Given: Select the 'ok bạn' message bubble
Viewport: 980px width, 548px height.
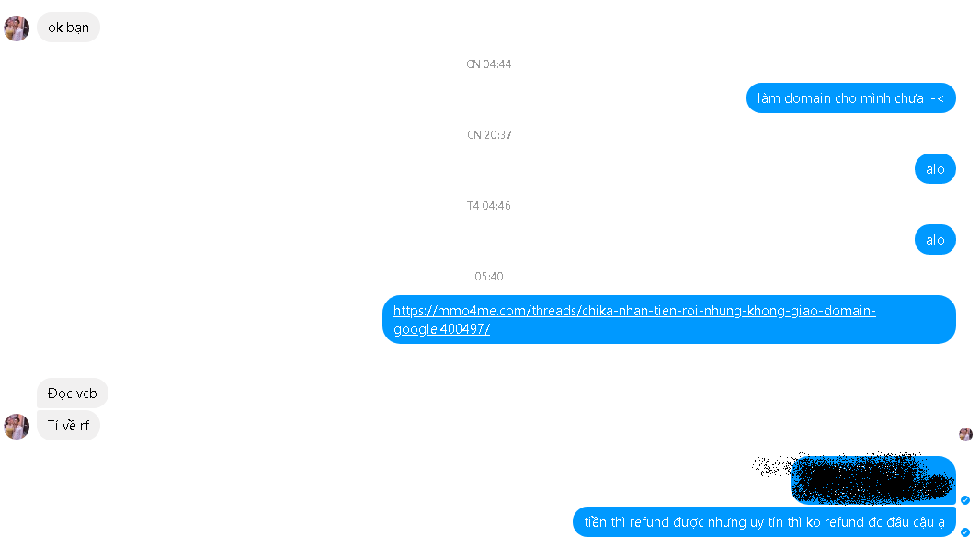Looking at the screenshot, I should [68, 28].
